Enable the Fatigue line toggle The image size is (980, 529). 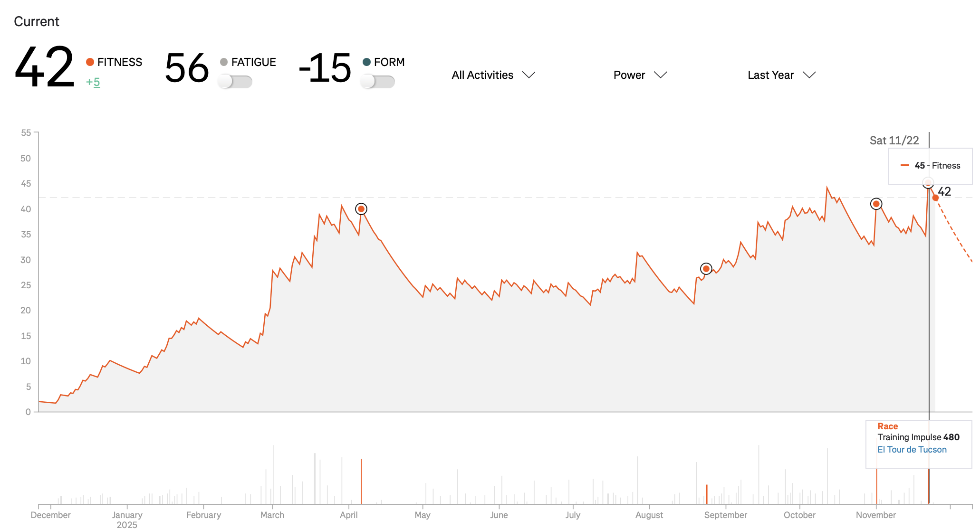pyautogui.click(x=235, y=82)
